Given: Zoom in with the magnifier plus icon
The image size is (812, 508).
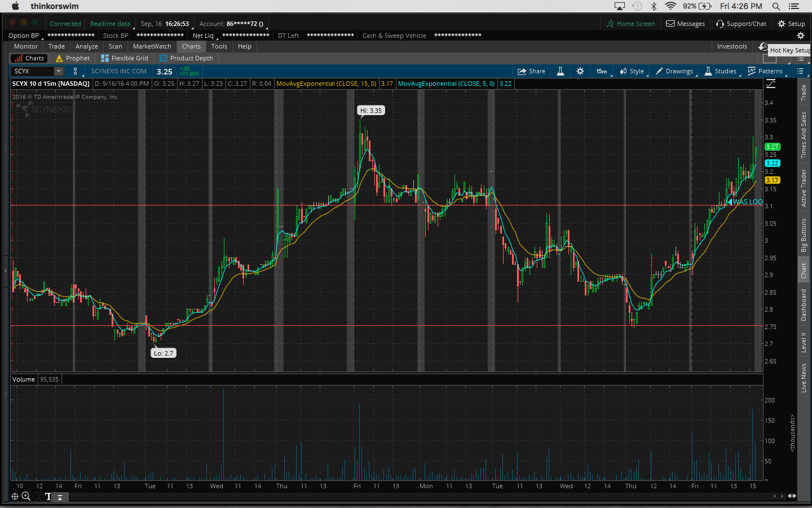Looking at the screenshot, I should coord(26,496).
